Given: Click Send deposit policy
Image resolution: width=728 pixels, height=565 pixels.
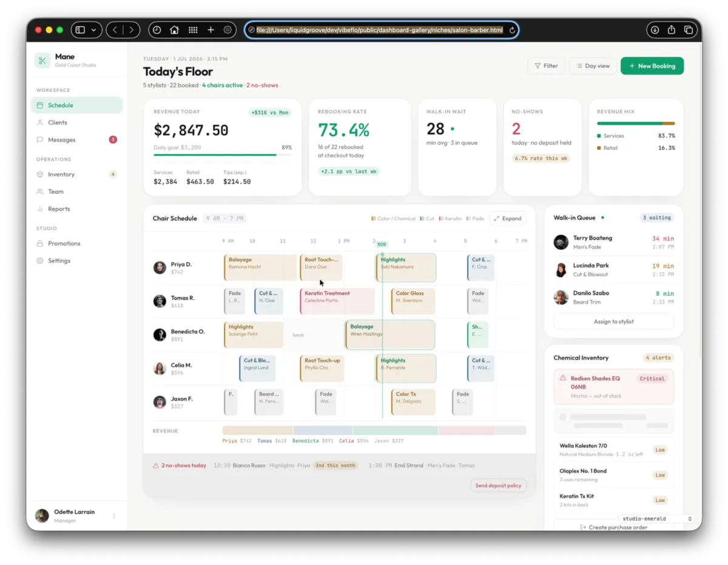Looking at the screenshot, I should (498, 486).
